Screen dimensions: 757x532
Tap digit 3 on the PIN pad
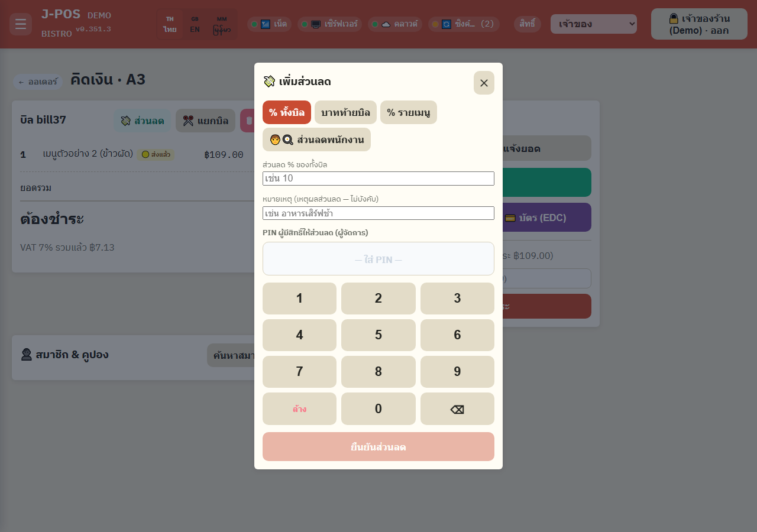click(x=457, y=299)
